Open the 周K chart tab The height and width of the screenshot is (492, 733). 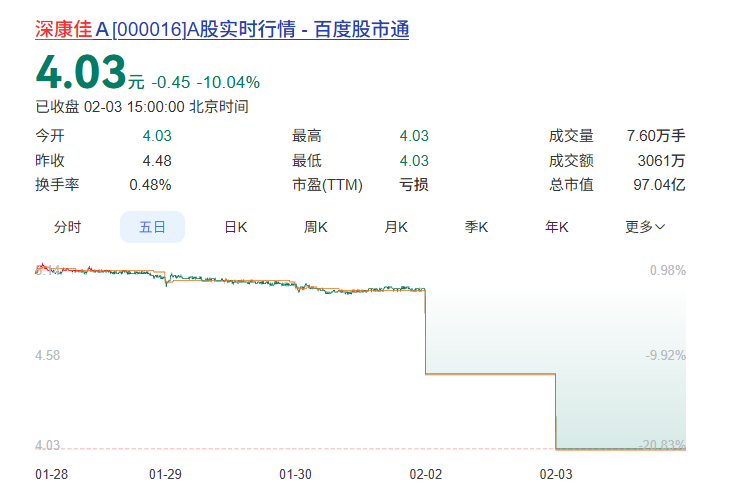click(316, 227)
